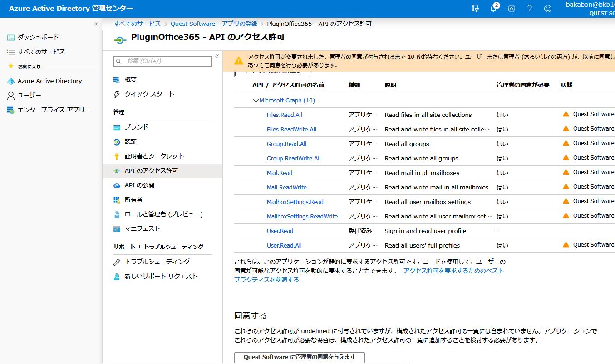Click the 状態 column header
The width and height of the screenshot is (615, 364).
(x=566, y=85)
